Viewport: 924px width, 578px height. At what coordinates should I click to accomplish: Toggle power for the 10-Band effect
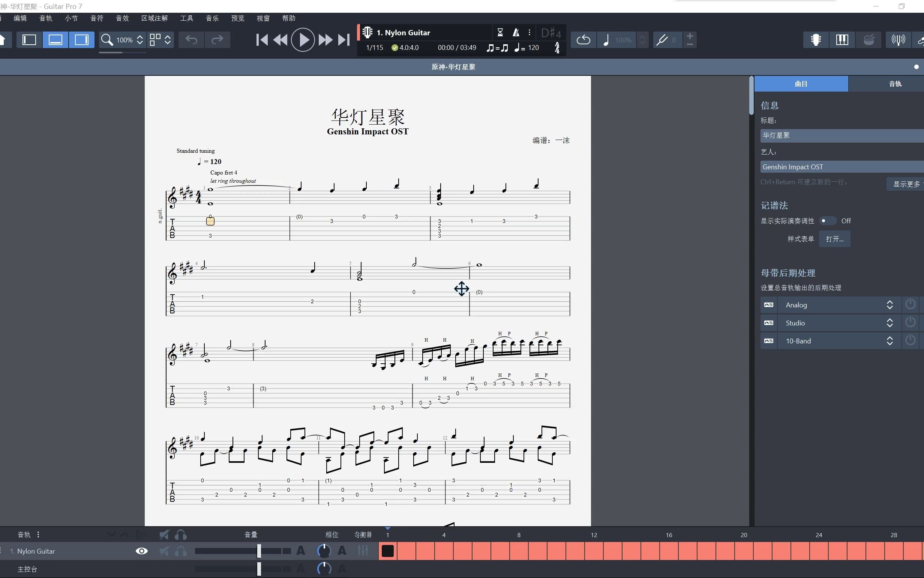click(x=910, y=341)
